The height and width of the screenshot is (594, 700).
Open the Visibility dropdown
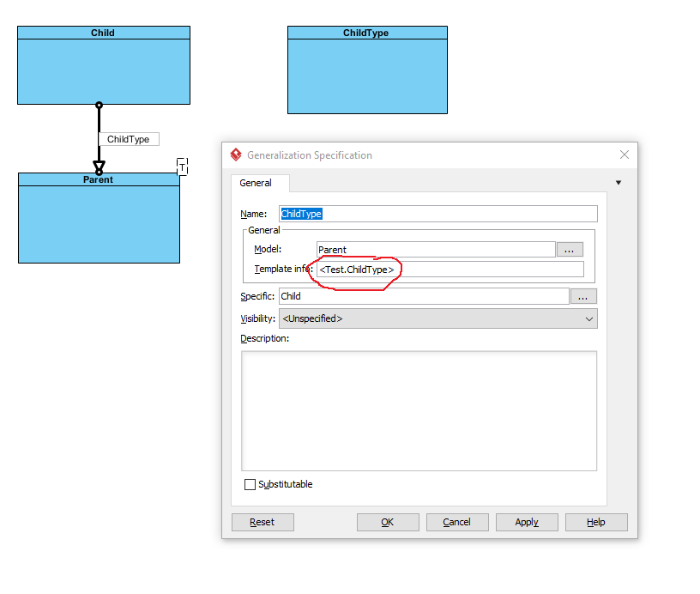[437, 318]
